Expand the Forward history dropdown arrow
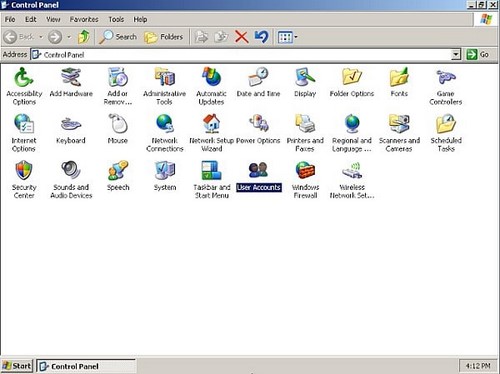Screen dimensions: 500x374 [69, 37]
